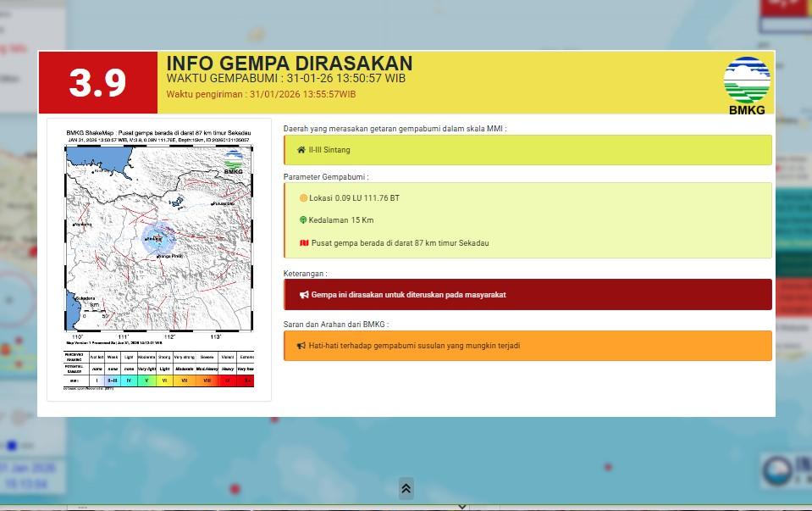Click the II-III Sintang text
The image size is (812, 511).
point(329,150)
